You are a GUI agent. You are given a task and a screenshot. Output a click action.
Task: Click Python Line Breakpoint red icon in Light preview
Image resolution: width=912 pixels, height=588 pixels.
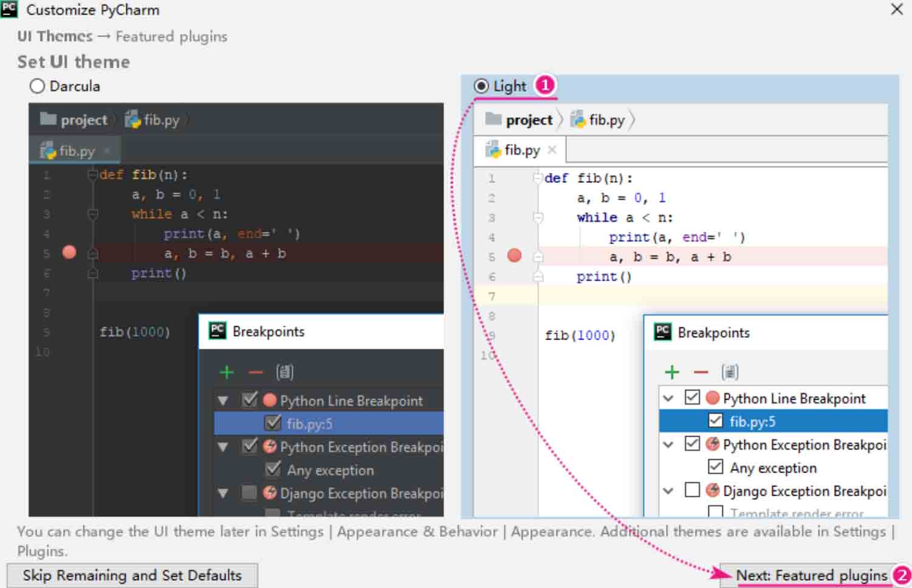point(713,398)
